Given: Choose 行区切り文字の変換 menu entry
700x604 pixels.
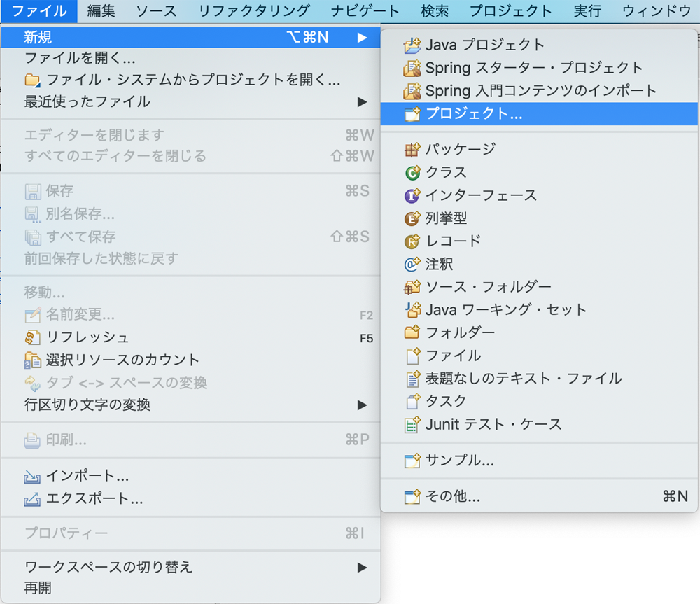Looking at the screenshot, I should coord(190,405).
